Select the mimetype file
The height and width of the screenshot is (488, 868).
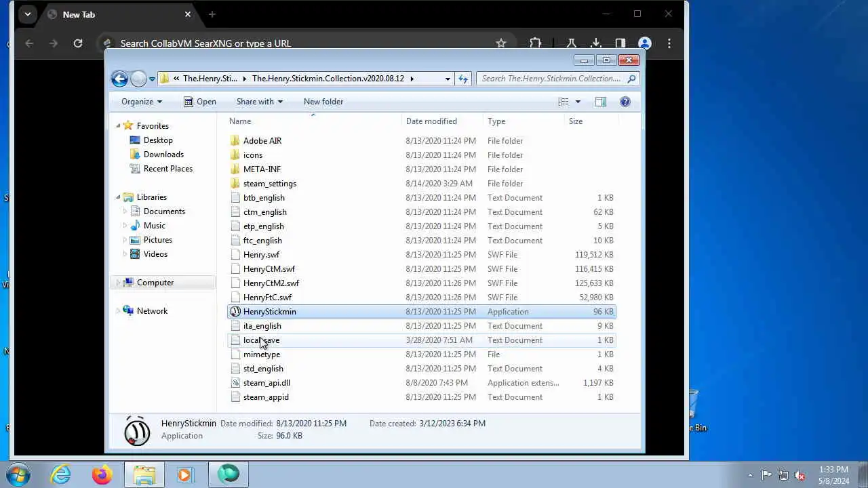click(261, 354)
